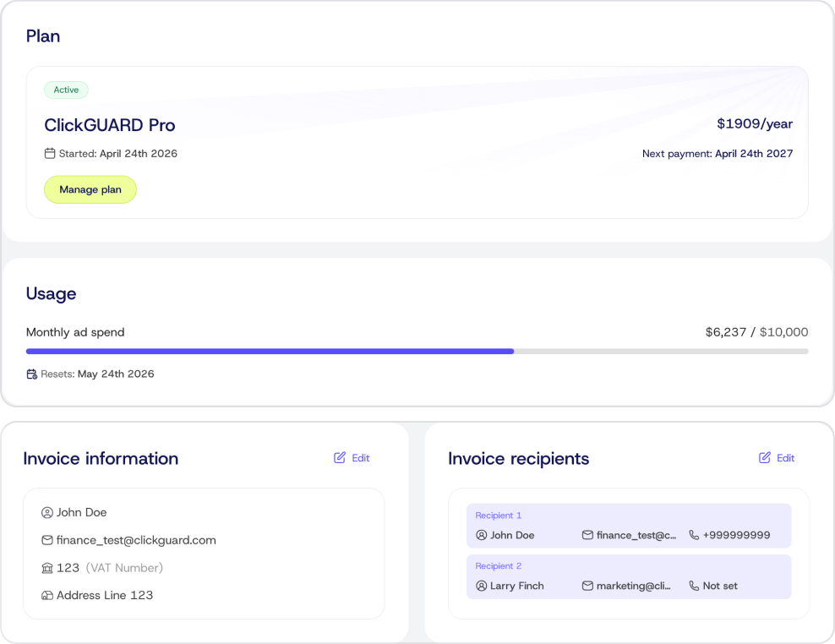Click the Address Line 123 text

[105, 596]
